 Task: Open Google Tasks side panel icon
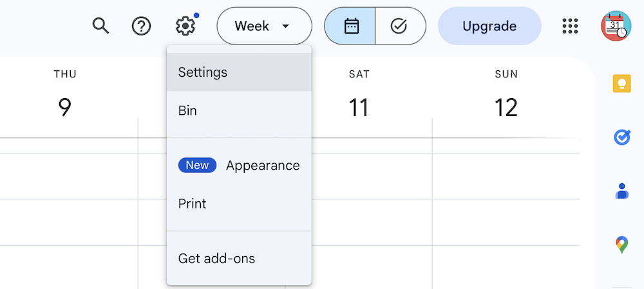(621, 137)
